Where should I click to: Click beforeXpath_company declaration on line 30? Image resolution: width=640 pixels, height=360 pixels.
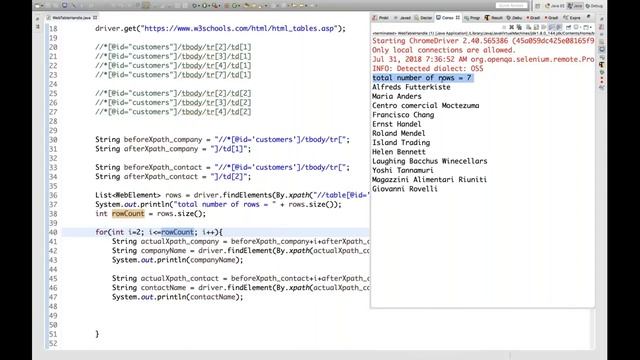point(222,139)
